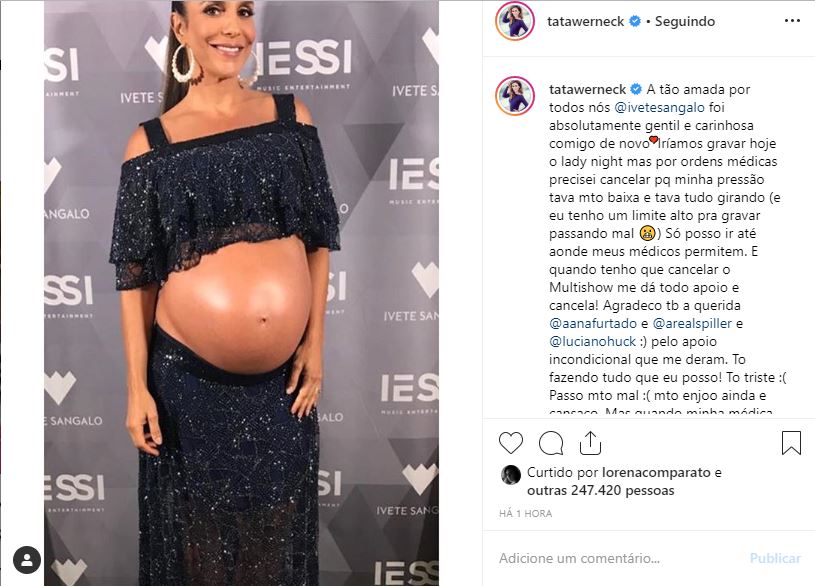815x586 pixels.
Task: Open the @arealspiller mention
Action: pyautogui.click(x=692, y=323)
